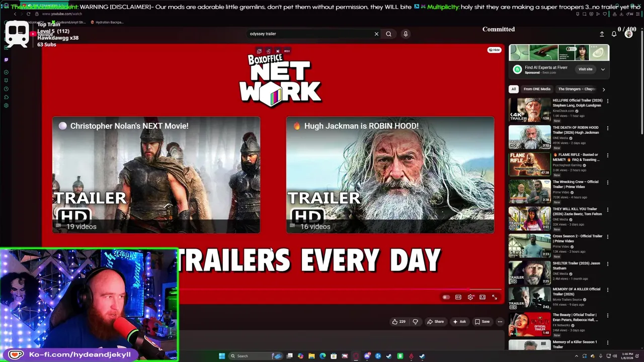The height and width of the screenshot is (362, 644).
Task: Click the taskbar Search box
Action: 256,356
